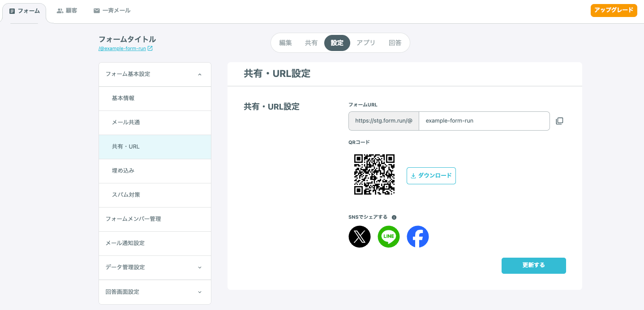
Task: Open メール通知設定 in the sidebar
Action: click(155, 243)
